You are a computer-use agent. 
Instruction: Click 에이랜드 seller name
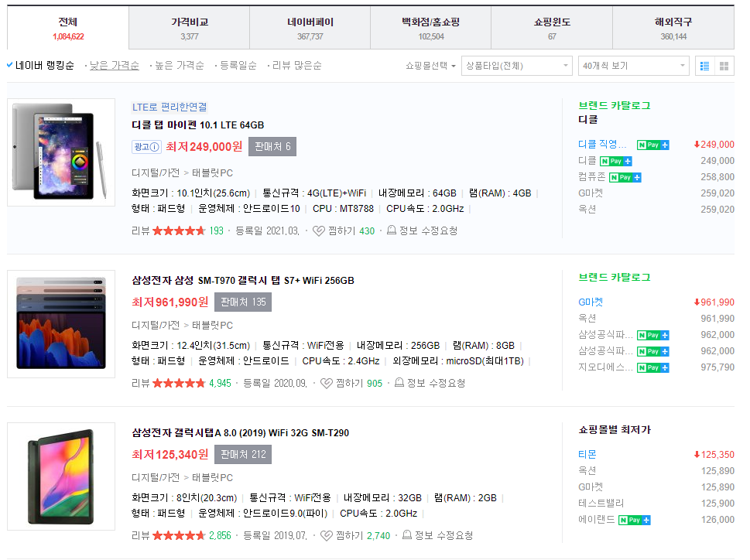(597, 519)
